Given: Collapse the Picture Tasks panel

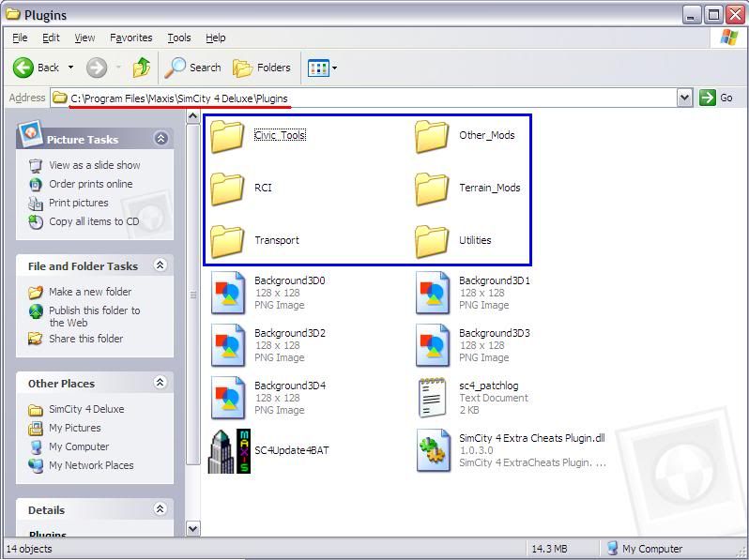Looking at the screenshot, I should pyautogui.click(x=161, y=139).
